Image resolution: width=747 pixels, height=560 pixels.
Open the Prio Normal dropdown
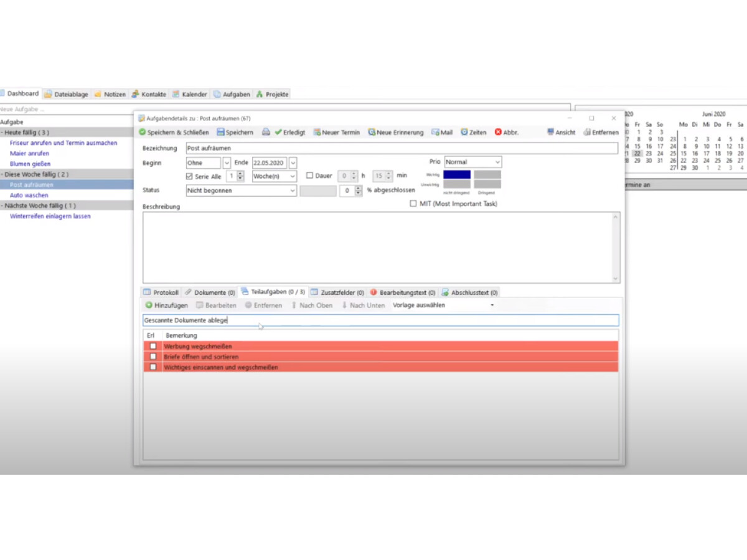tap(472, 162)
